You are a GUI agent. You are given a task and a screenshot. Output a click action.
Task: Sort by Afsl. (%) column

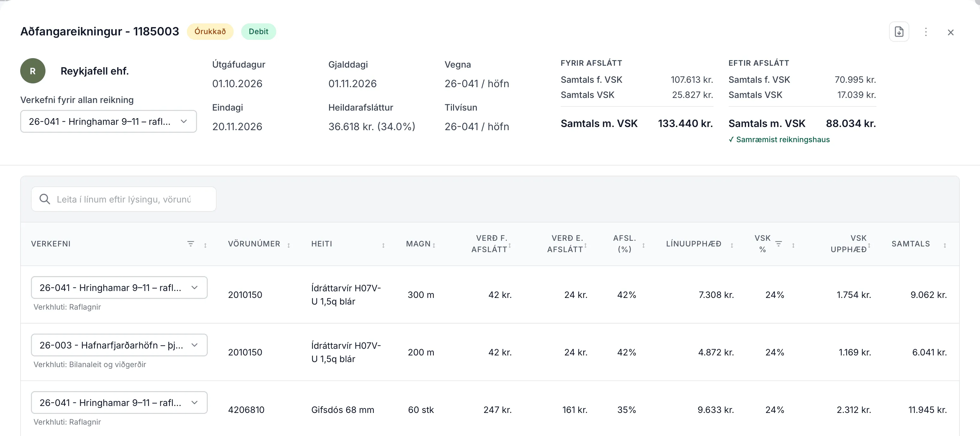[x=643, y=245]
